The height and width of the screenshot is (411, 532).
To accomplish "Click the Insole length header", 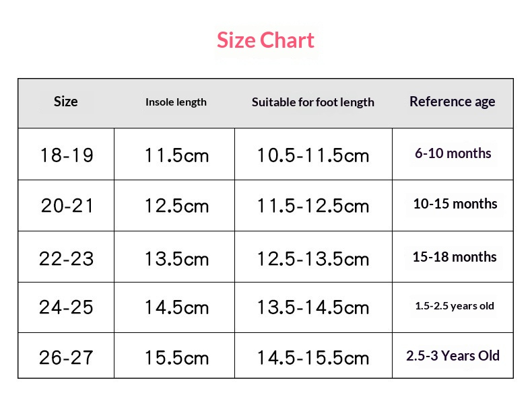I will (176, 102).
